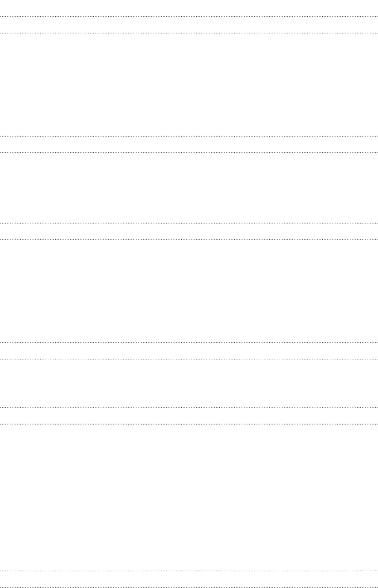Select the bottommost dotted-line header band
The width and height of the screenshot is (378, 588).
[189, 579]
